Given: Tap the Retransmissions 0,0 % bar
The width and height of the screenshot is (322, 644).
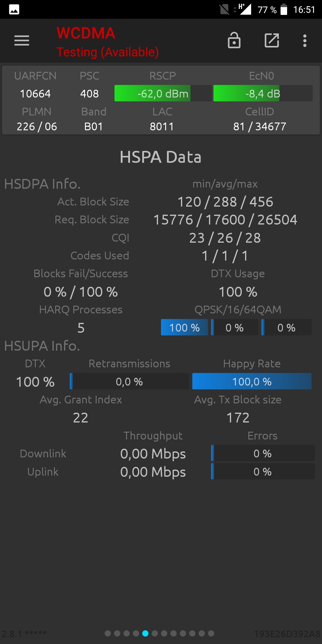Looking at the screenshot, I should pyautogui.click(x=129, y=381).
